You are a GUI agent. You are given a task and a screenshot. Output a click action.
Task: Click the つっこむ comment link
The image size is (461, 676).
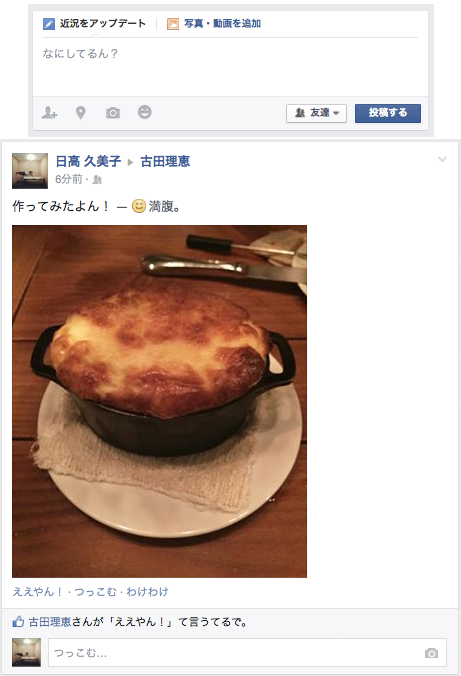(x=95, y=592)
